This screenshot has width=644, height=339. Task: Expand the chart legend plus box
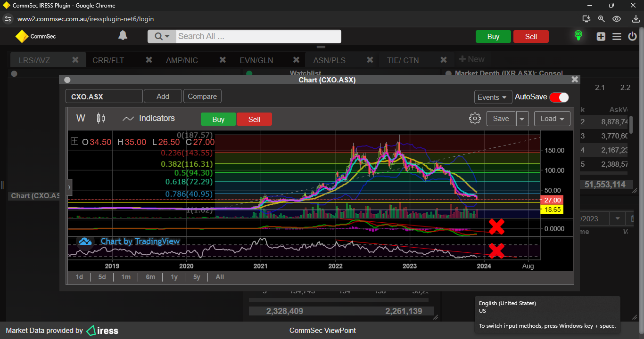74,141
